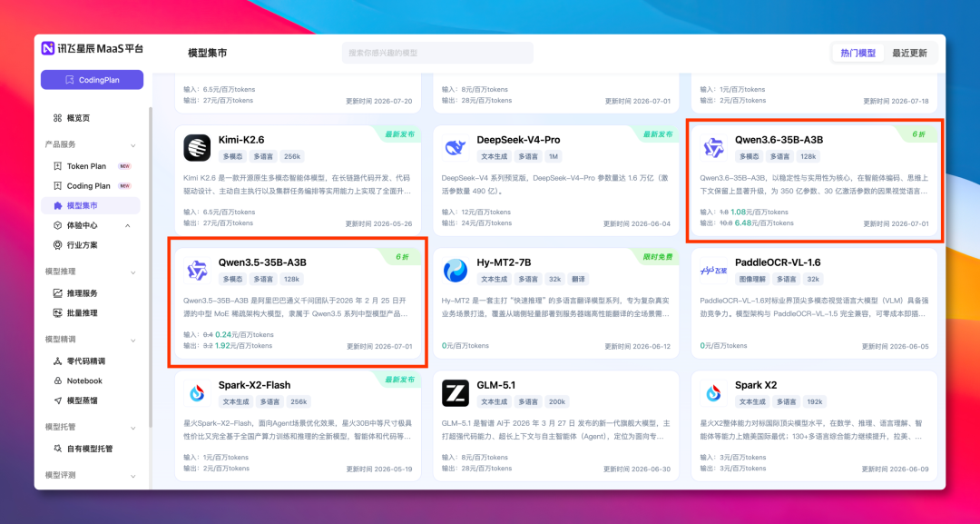Collapse the 模型精调 section

click(132, 340)
